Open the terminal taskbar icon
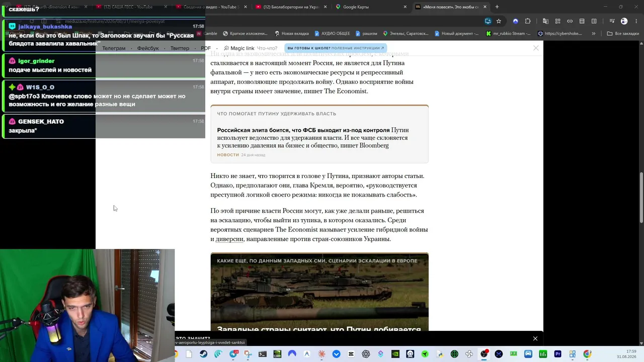Viewport: 644px width, 362px height. [x=262, y=354]
